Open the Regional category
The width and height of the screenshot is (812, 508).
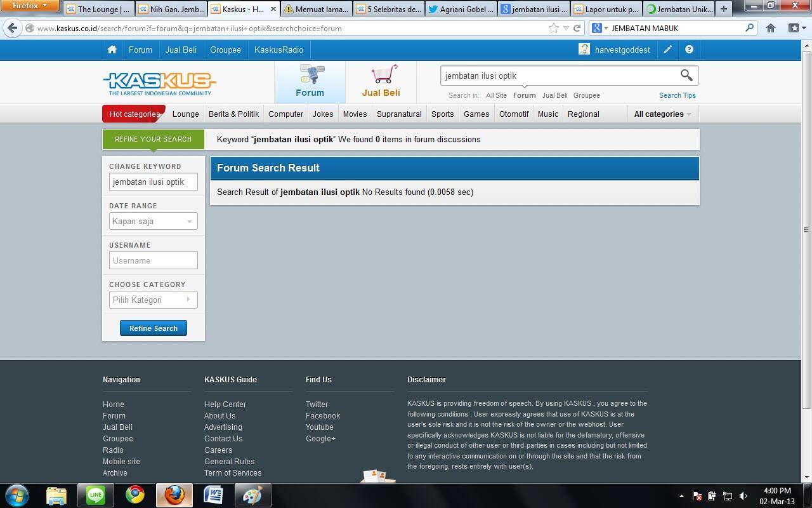pyautogui.click(x=583, y=114)
